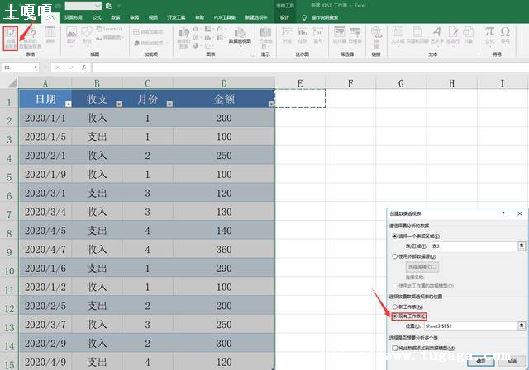
Task: Switch to the 视图 ribbon tab
Action: click(153, 18)
